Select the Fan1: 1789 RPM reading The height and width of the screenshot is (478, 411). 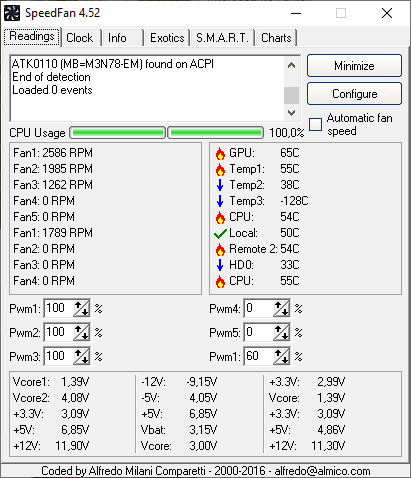click(53, 233)
